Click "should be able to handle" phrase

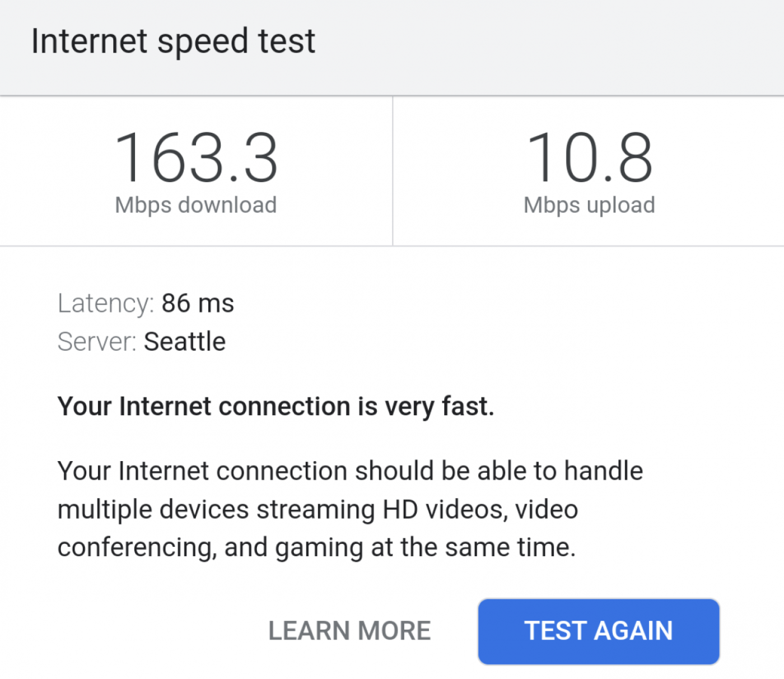(498, 471)
